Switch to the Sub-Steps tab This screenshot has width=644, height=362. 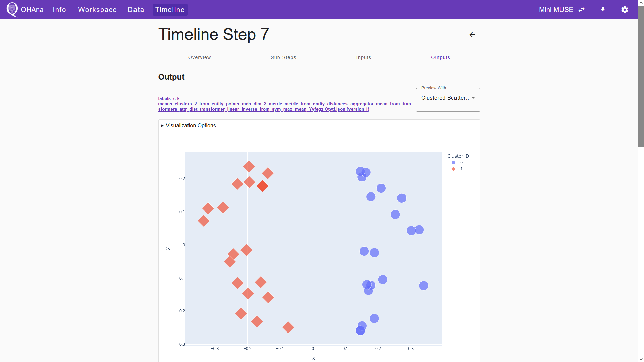(x=283, y=57)
